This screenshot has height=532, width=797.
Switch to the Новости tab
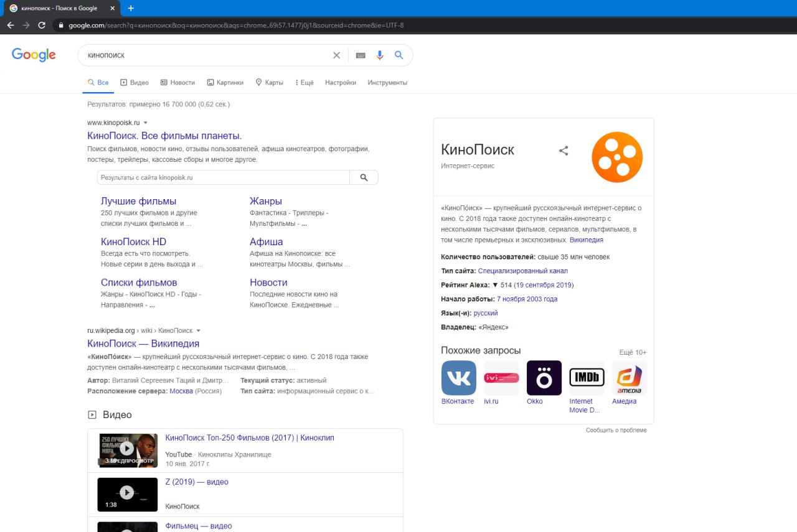[x=177, y=82]
